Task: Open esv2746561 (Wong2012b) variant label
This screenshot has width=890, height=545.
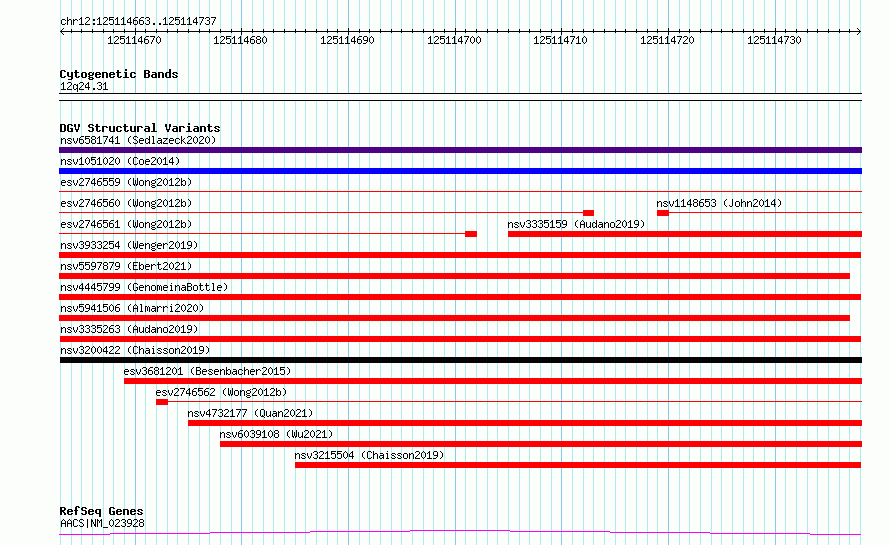Action: point(126,224)
